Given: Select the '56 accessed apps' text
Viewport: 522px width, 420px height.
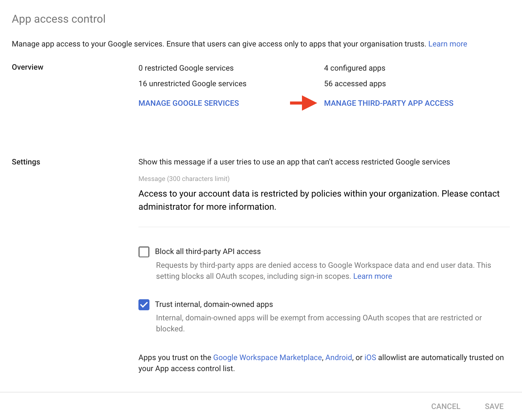Looking at the screenshot, I should pyautogui.click(x=355, y=84).
